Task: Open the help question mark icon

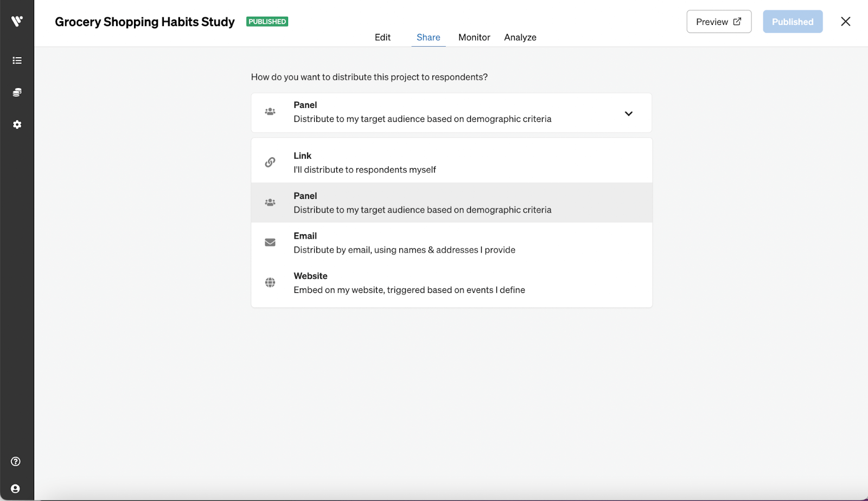Action: pyautogui.click(x=16, y=461)
